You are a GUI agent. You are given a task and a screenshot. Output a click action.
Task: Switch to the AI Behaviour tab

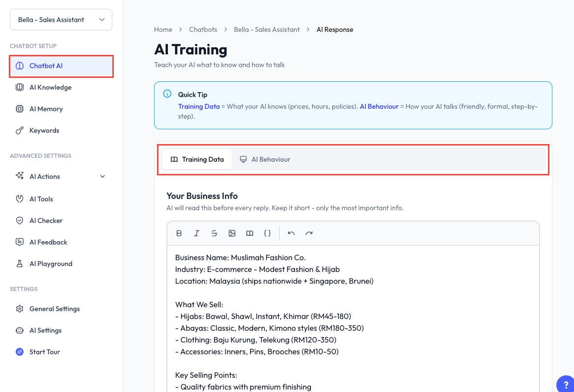pyautogui.click(x=265, y=159)
